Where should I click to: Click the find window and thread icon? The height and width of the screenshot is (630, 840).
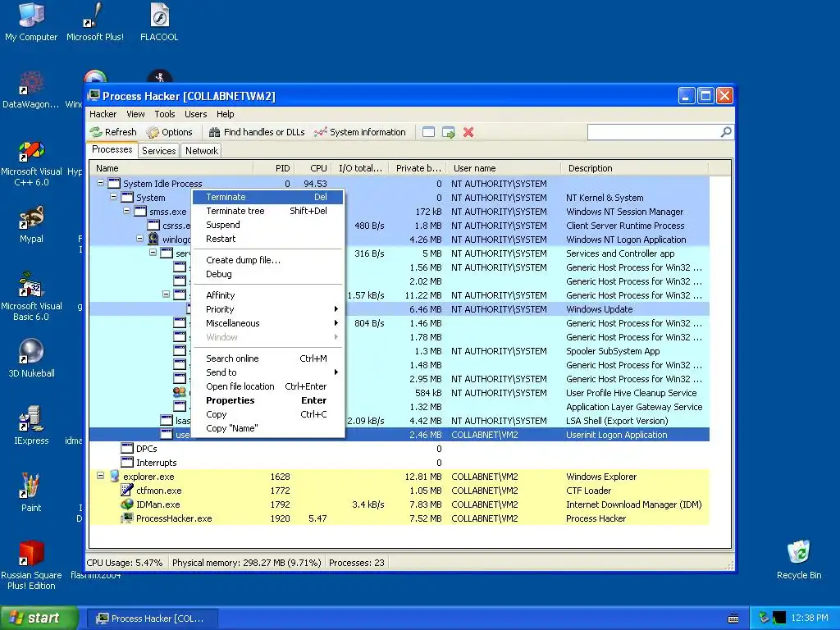(449, 132)
